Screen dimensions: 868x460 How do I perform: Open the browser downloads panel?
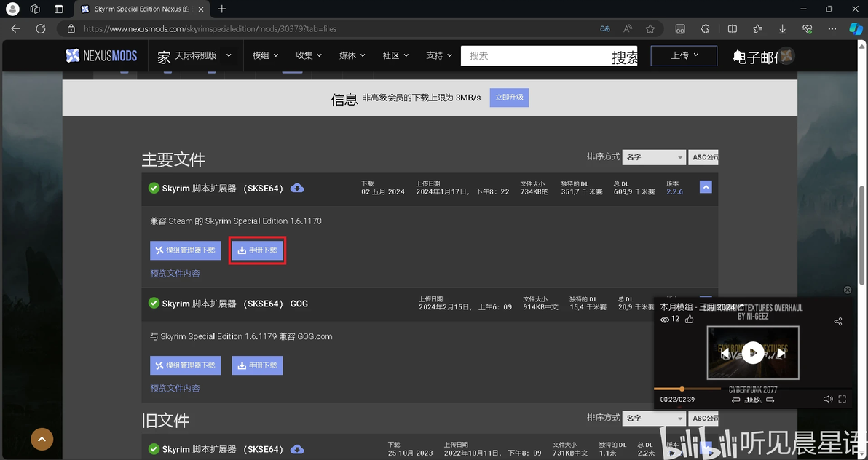(782, 29)
